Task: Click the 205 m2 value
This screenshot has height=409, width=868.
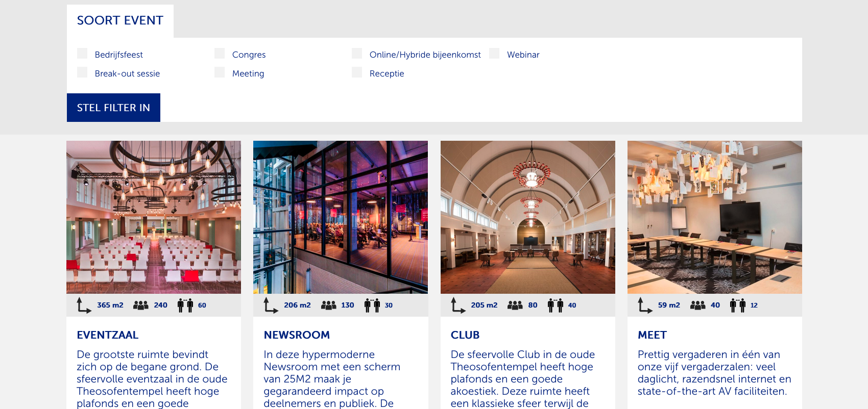Action: [484, 305]
